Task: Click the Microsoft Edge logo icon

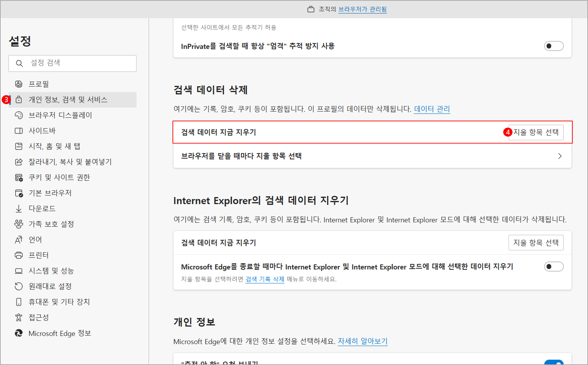Action: [x=19, y=333]
